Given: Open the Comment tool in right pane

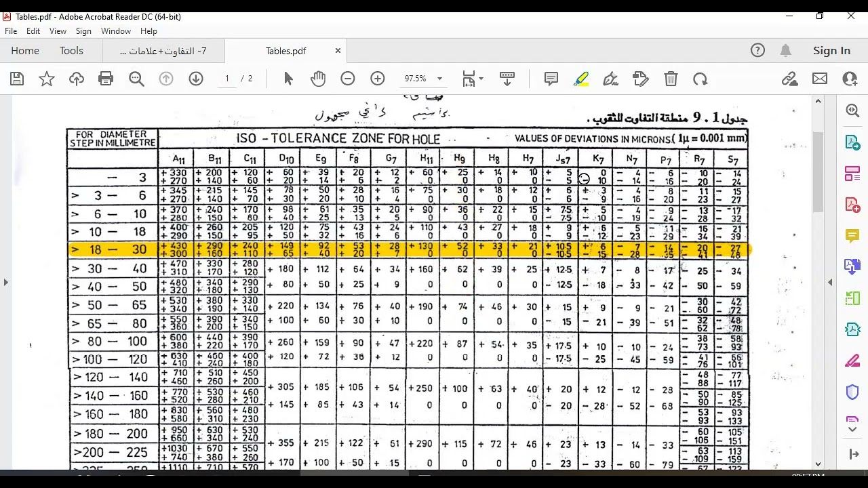Looking at the screenshot, I should tap(853, 236).
